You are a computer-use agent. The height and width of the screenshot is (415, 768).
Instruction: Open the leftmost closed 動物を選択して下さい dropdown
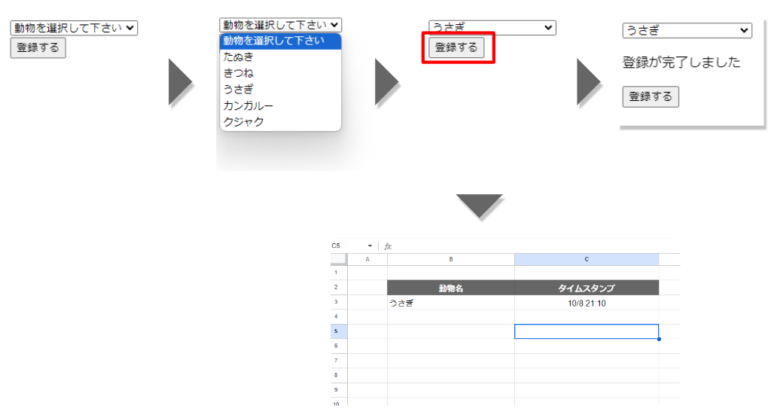click(73, 29)
